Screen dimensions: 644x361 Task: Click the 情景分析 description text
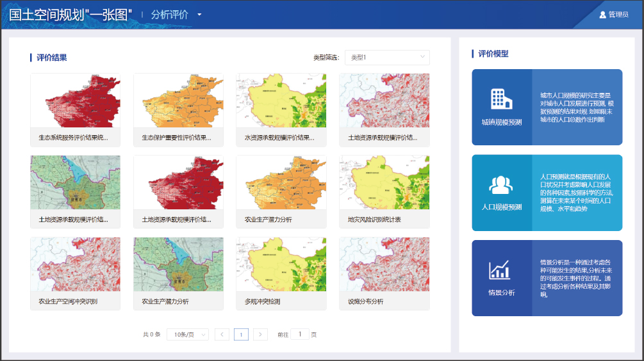click(576, 278)
